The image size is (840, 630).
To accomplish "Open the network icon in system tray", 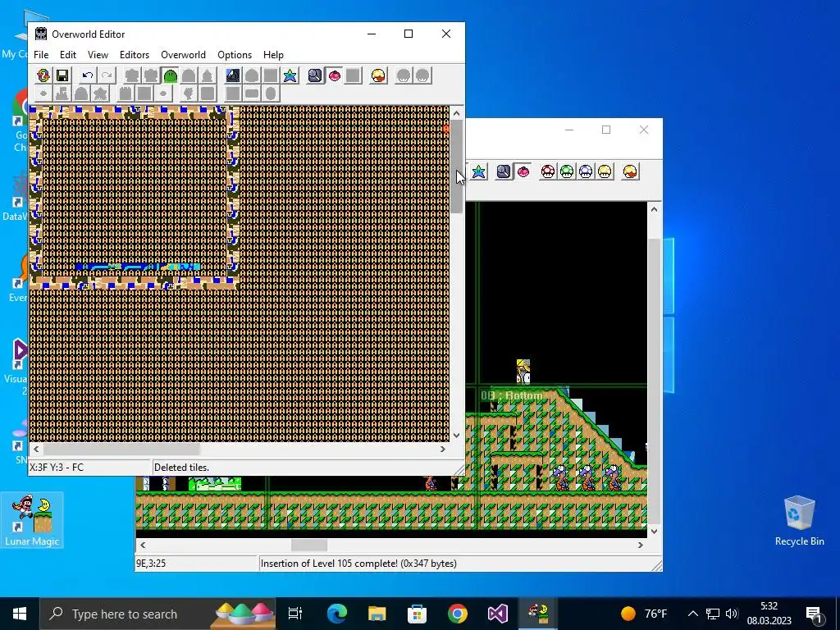I will click(713, 614).
